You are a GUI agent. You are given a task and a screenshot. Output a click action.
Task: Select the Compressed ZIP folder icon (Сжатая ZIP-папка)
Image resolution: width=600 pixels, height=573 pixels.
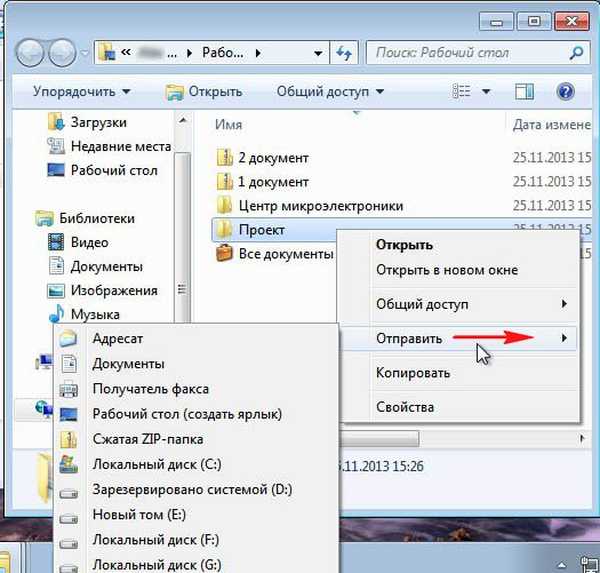69,439
